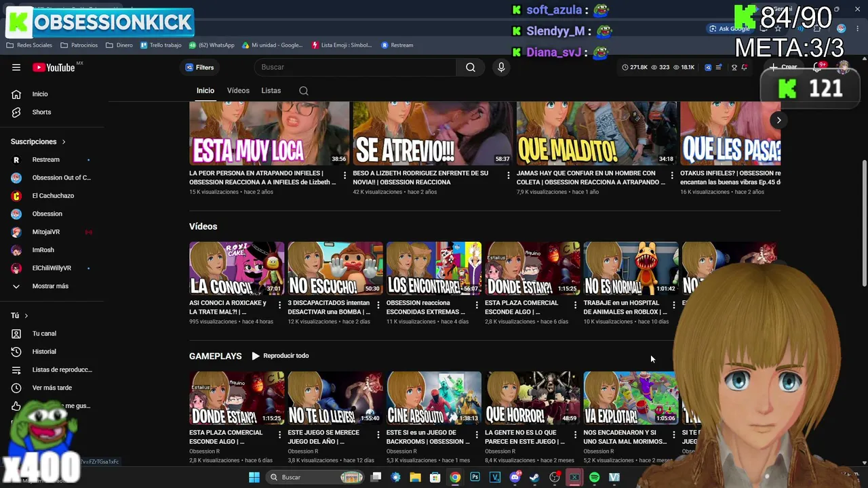Open the CINE ABSOLUTO video thumbnail

pos(434,398)
